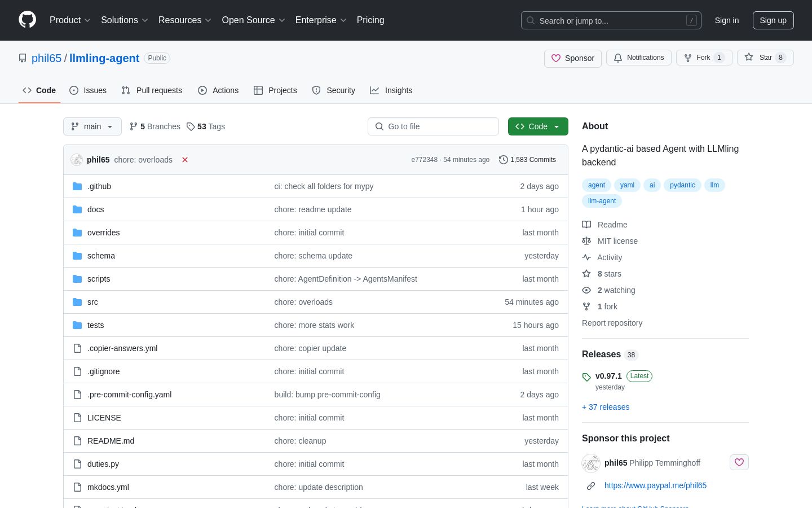Viewport: 812px width, 508px height.
Task: Click the Sign up button
Action: [x=773, y=20]
